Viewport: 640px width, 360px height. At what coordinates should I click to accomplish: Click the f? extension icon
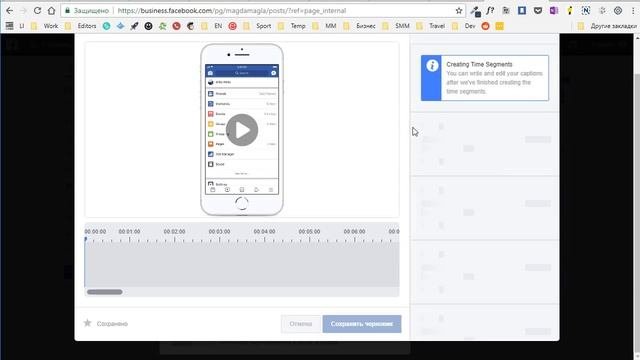coord(490,11)
